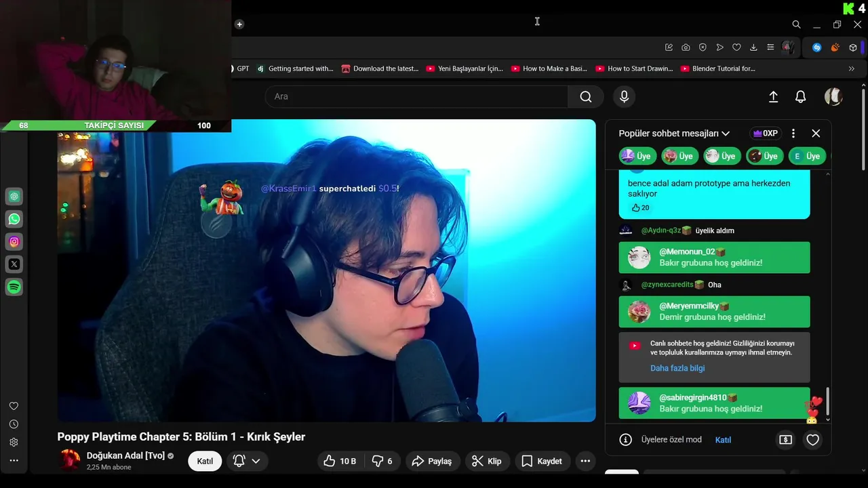The image size is (868, 488).
Task: Show more bookmarks with double chevron
Action: tap(851, 68)
